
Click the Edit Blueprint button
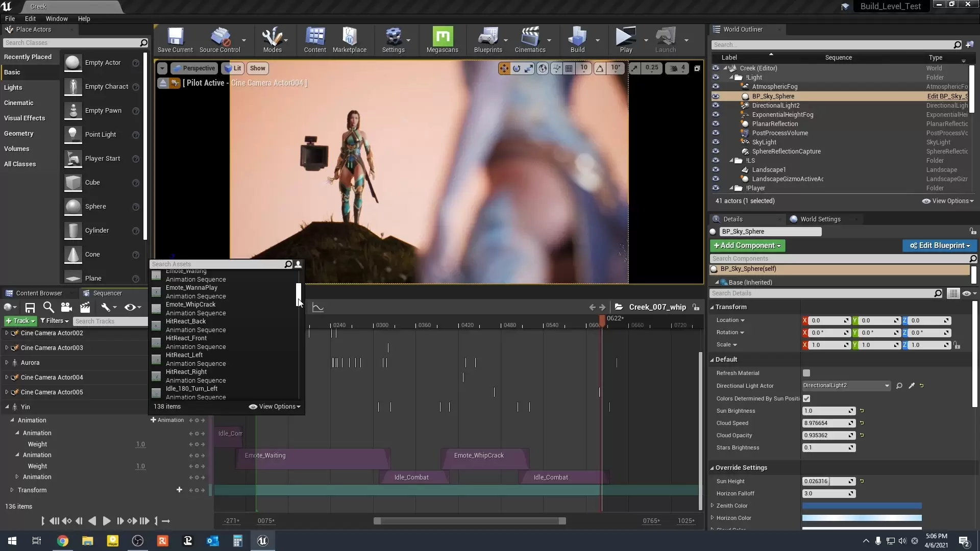[940, 245]
